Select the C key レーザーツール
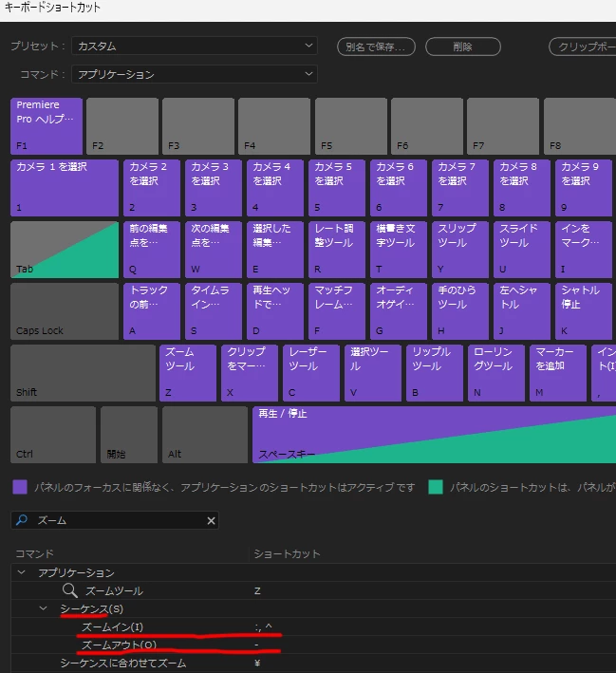 click(311, 373)
